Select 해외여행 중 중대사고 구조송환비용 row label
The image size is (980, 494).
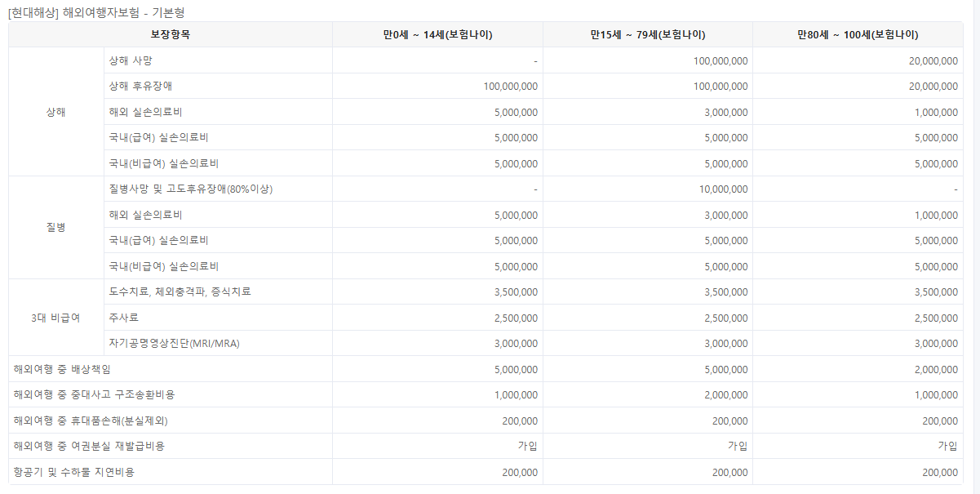(x=94, y=395)
